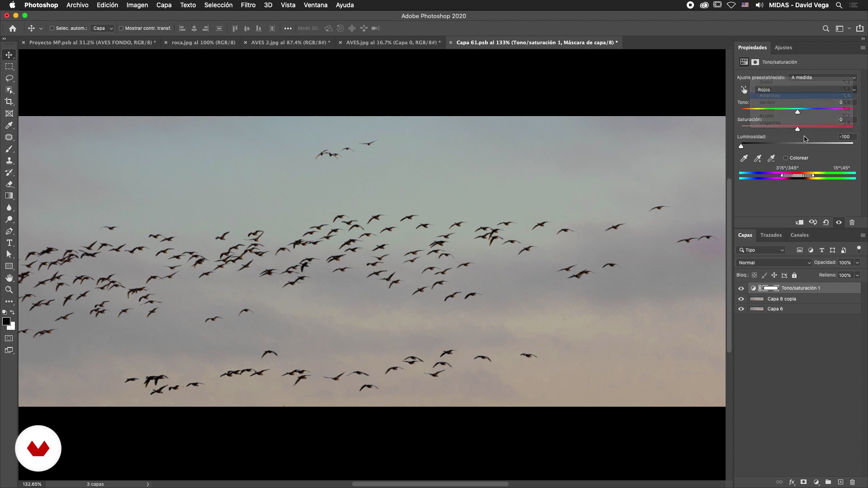
Task: Select the Eraser tool
Action: tap(9, 184)
